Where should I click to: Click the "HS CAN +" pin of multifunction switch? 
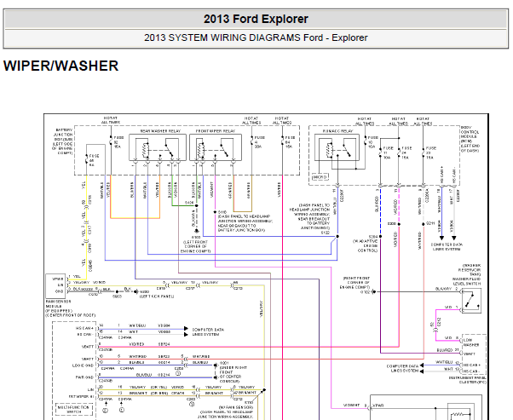[84, 328]
